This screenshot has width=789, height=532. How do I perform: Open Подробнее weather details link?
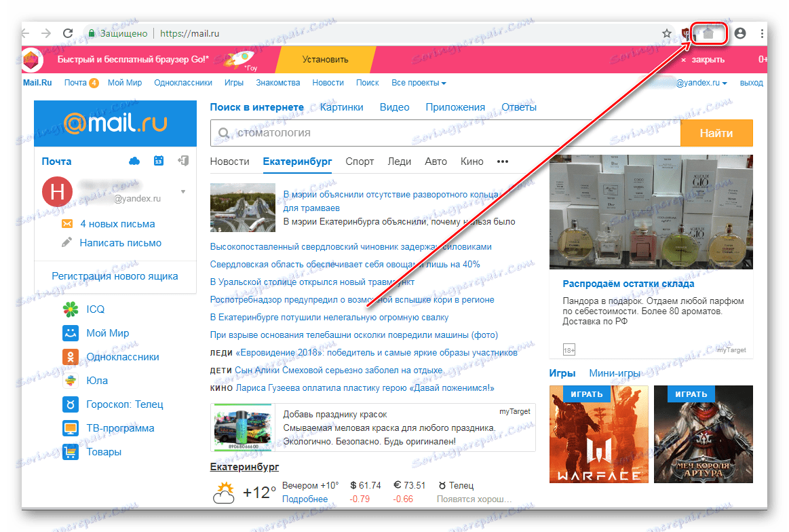pyautogui.click(x=305, y=499)
